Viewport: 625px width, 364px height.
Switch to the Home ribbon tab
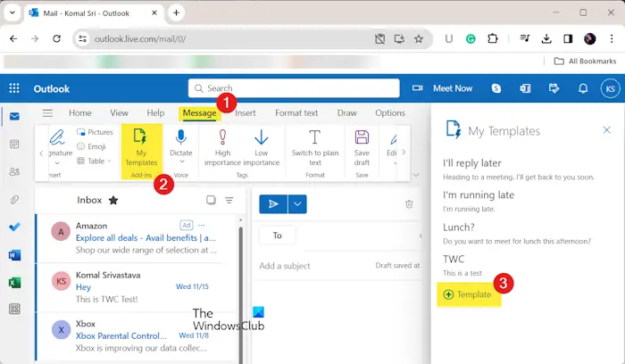tap(80, 113)
